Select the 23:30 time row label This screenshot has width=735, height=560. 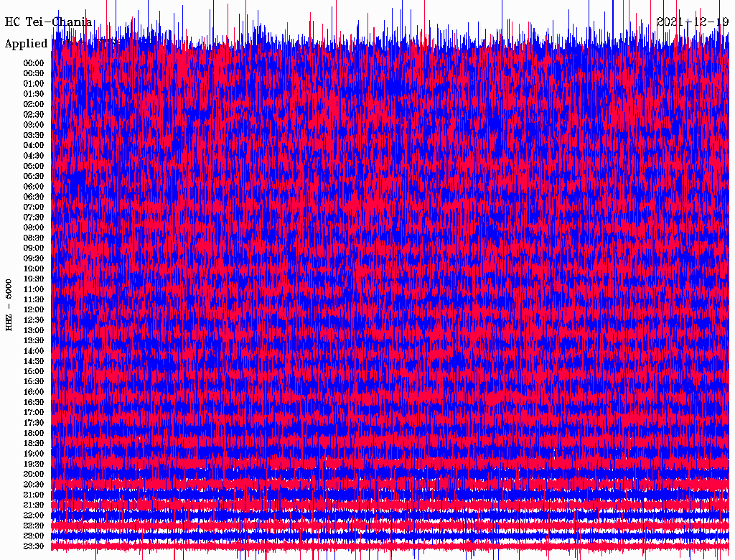point(34,546)
